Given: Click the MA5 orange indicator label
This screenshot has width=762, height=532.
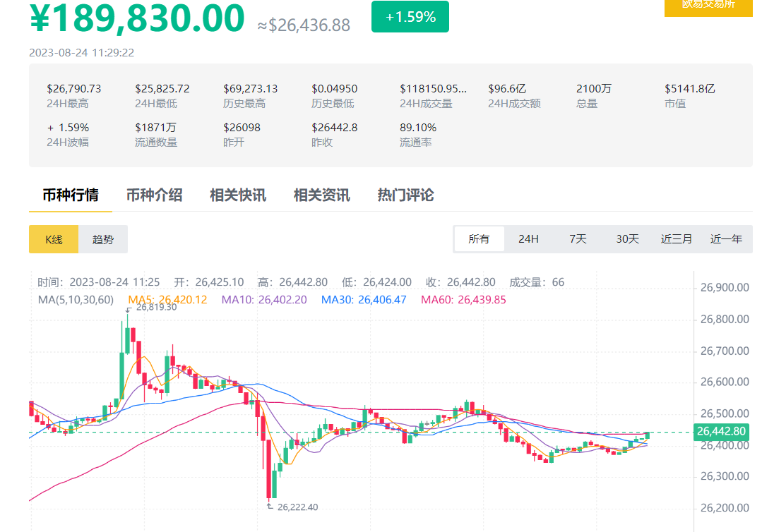Looking at the screenshot, I should click(x=167, y=300).
